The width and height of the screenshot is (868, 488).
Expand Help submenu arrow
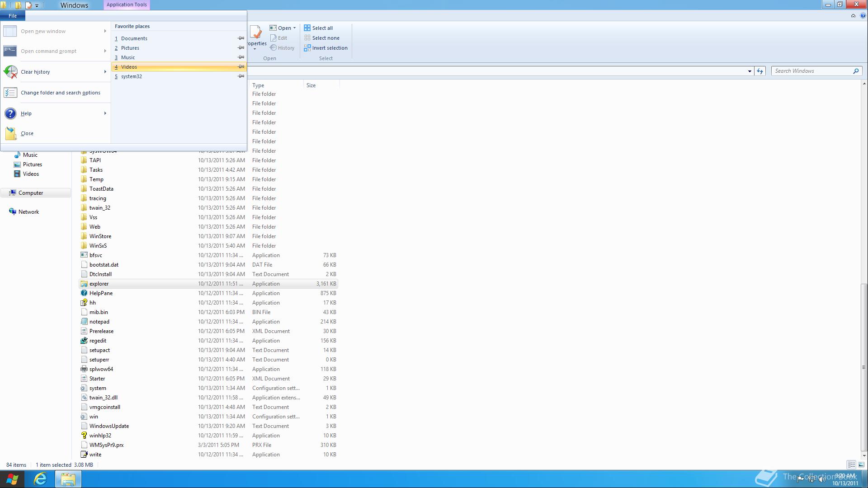click(x=105, y=113)
